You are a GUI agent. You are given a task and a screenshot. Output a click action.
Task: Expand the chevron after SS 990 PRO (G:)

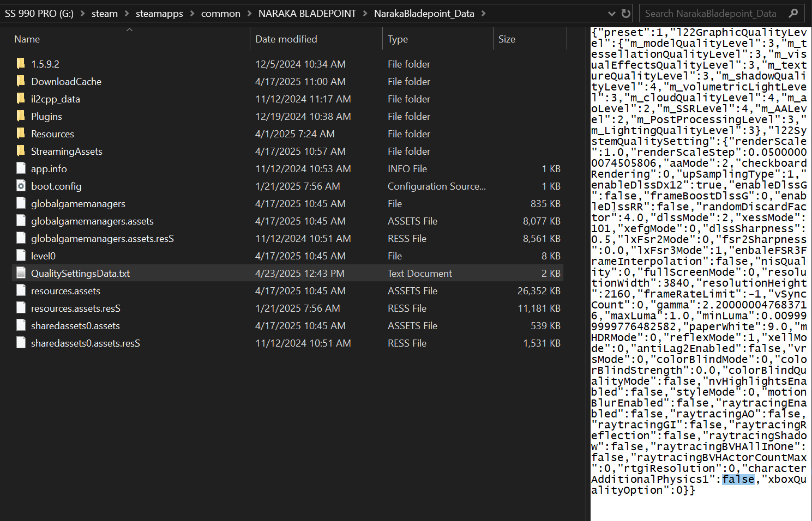pyautogui.click(x=83, y=14)
